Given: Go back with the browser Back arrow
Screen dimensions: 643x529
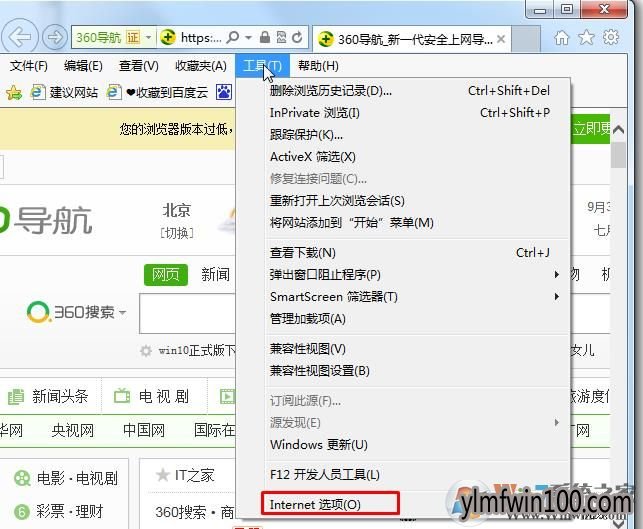Looking at the screenshot, I should coord(20,37).
